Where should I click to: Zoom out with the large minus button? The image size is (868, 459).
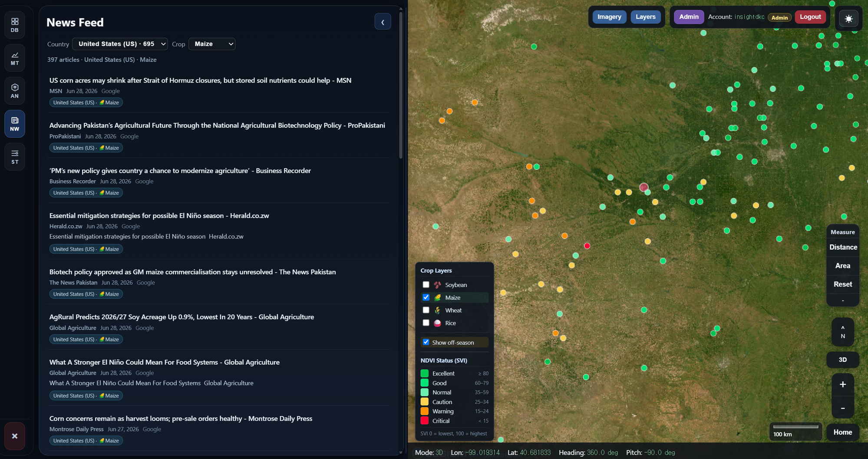(x=843, y=408)
